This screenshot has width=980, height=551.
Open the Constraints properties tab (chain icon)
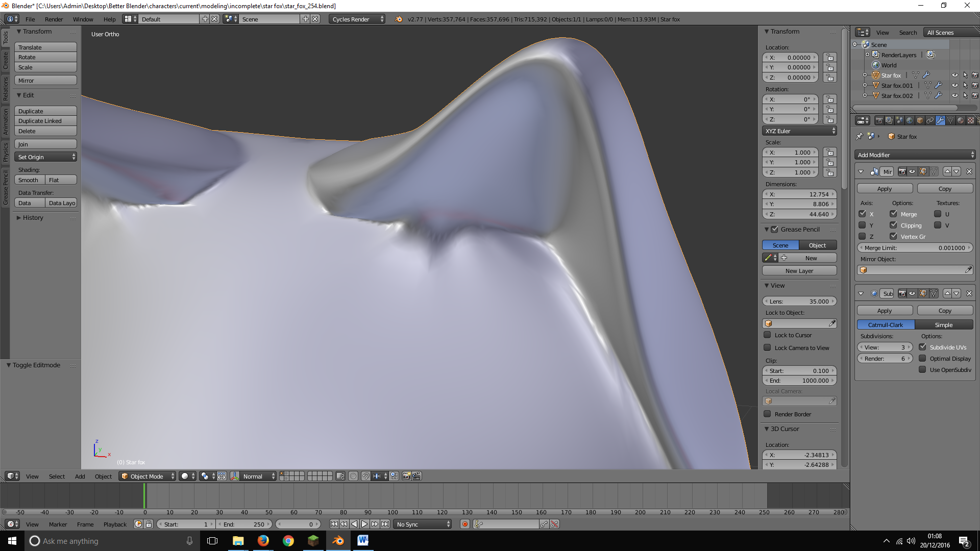click(930, 120)
